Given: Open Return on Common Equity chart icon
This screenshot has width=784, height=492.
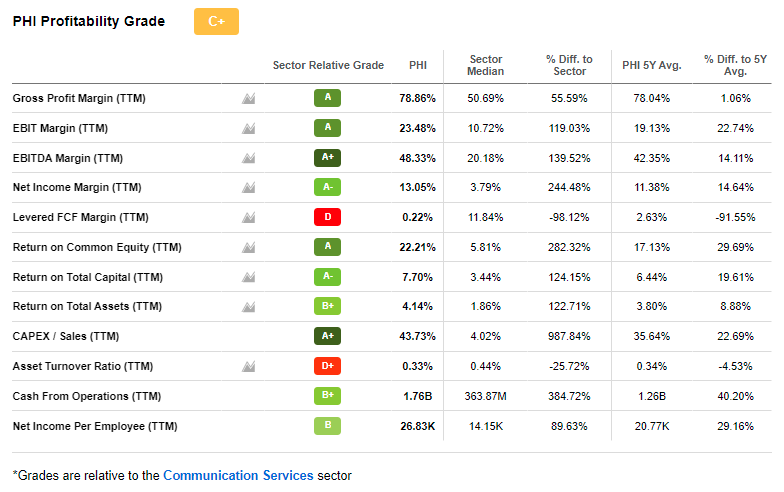Looking at the screenshot, I should coord(248,247).
